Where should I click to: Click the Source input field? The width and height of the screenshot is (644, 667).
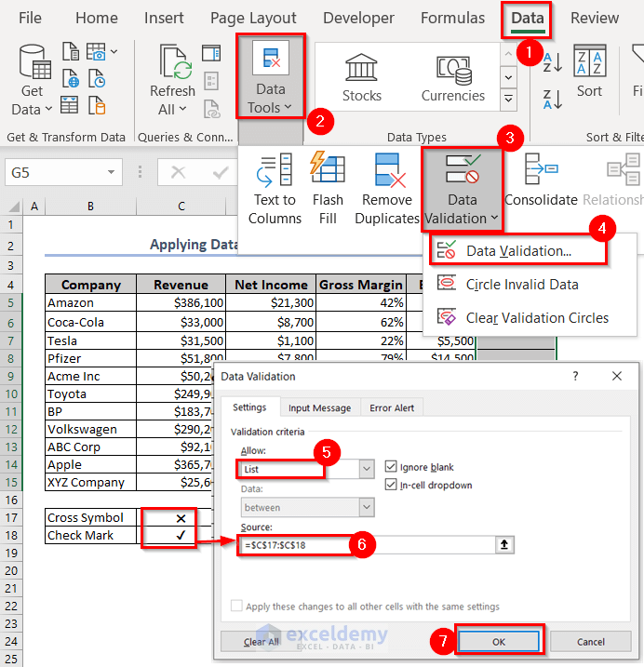[367, 545]
